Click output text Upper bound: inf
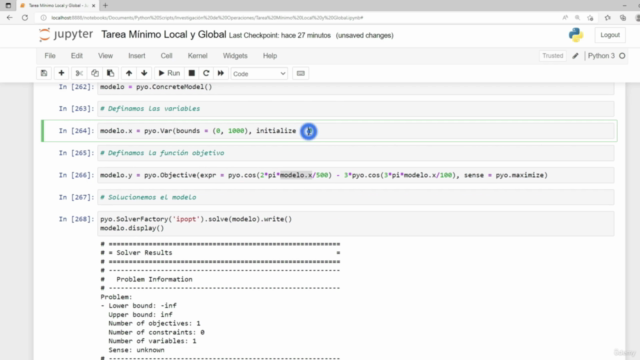Screen dimensions: 640x360 [x=140, y=315]
